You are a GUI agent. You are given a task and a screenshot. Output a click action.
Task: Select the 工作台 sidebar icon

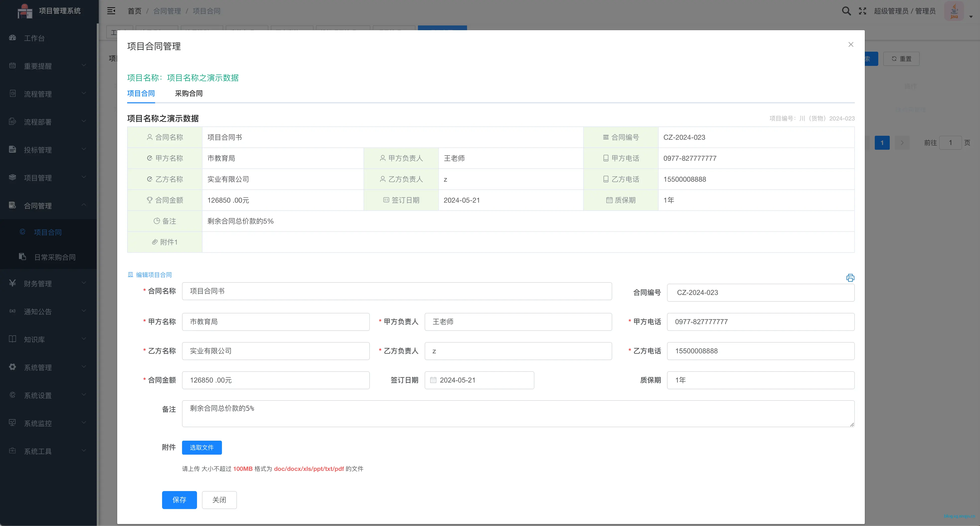point(12,38)
